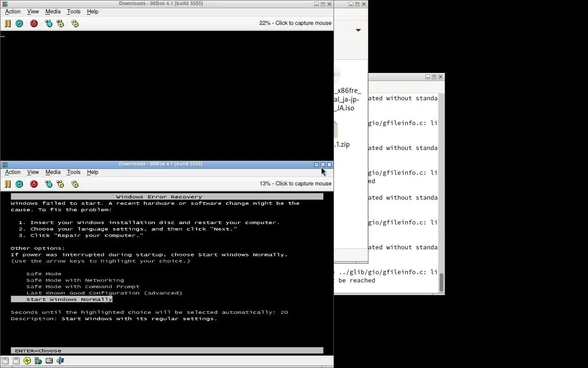Click the red ACPI shutdown icon in Error Recovery window

click(x=34, y=184)
